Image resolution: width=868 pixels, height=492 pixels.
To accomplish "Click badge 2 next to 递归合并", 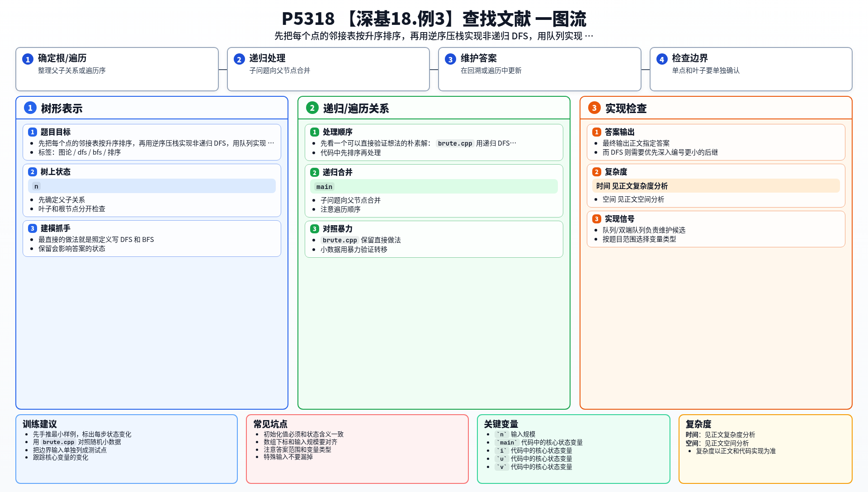I will pyautogui.click(x=315, y=172).
